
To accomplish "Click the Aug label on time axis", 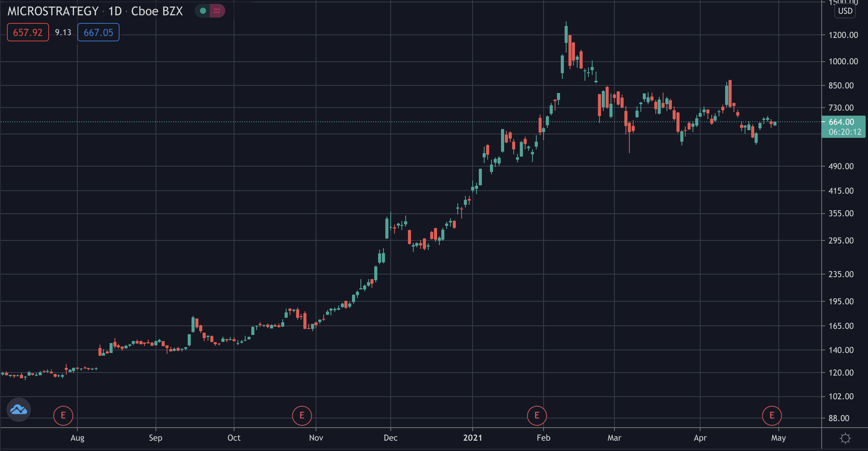I will (77, 438).
